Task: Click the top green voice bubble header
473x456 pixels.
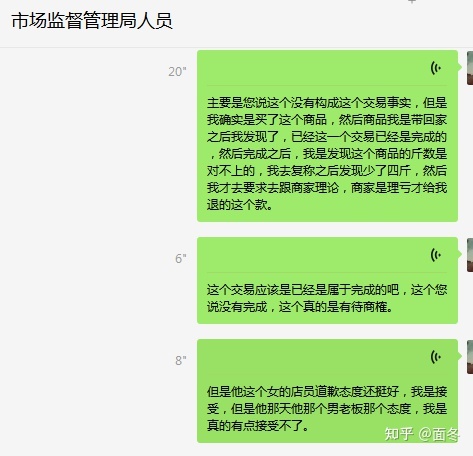Action: (327, 68)
